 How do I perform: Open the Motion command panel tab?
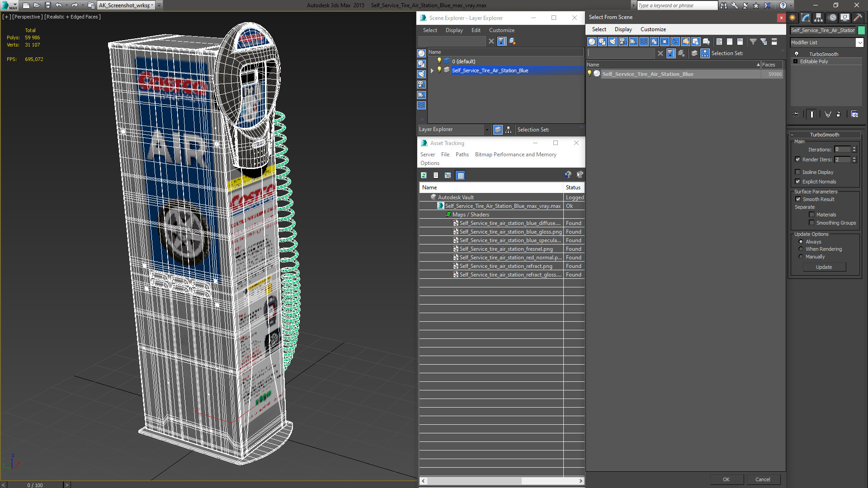point(832,18)
